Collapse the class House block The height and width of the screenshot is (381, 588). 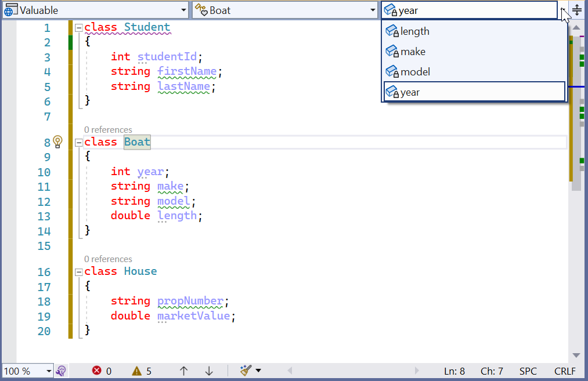[x=79, y=272]
